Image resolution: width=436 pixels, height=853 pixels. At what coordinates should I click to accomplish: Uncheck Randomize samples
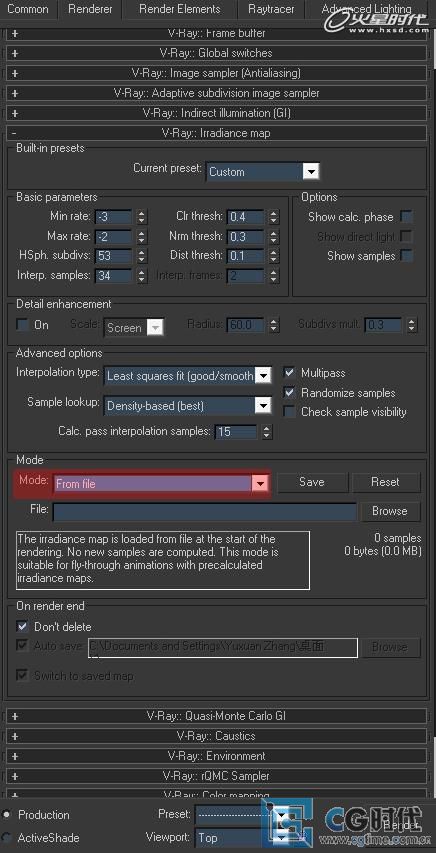click(x=290, y=393)
